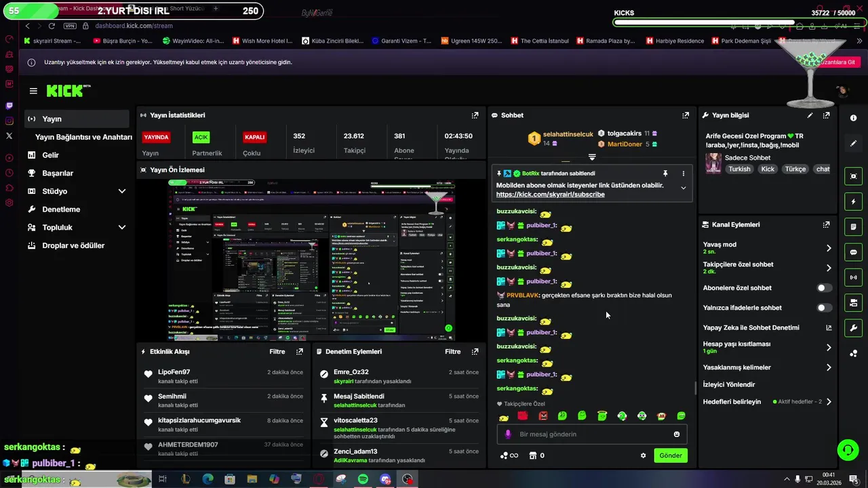This screenshot has width=868, height=488.
Task: Click the screen capture icon in right sidebar
Action: click(x=853, y=176)
